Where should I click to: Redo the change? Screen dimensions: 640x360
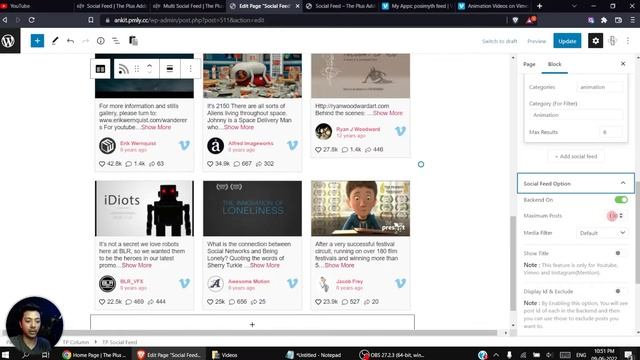click(85, 41)
